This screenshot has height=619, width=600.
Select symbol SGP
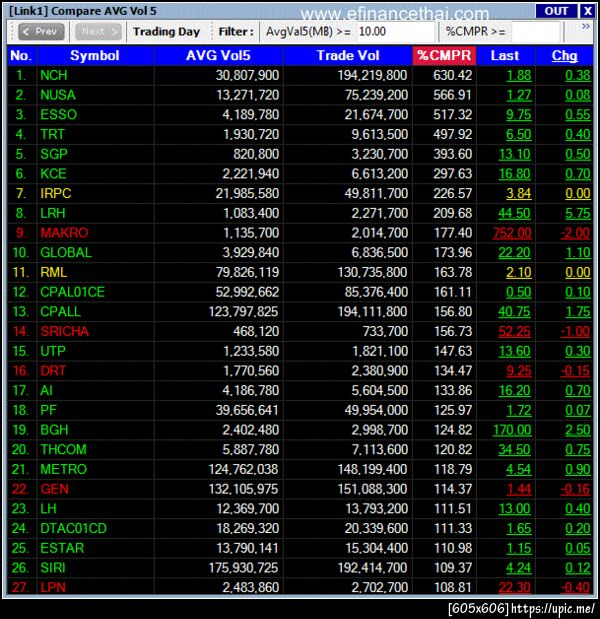[x=54, y=154]
